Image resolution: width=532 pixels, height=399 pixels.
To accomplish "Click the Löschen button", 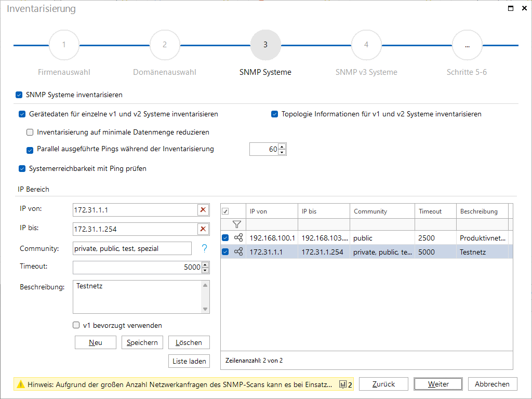I will pyautogui.click(x=189, y=342).
